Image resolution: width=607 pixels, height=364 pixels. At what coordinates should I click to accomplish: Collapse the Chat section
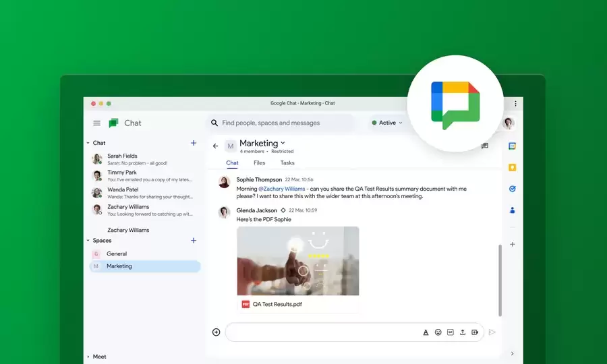coord(88,143)
